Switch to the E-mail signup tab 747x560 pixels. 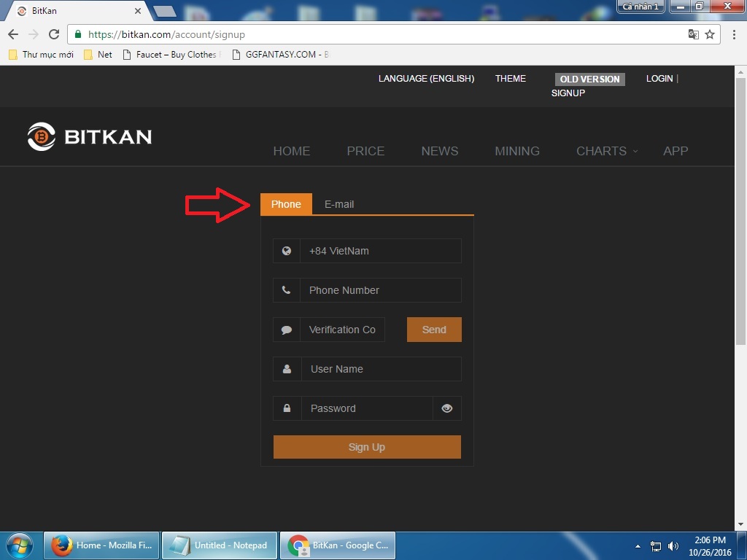339,204
